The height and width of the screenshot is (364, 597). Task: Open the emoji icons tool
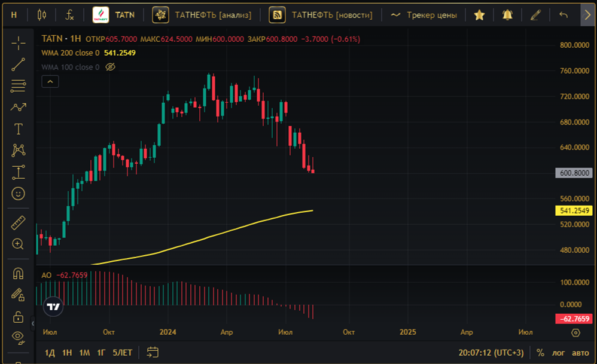pos(19,194)
